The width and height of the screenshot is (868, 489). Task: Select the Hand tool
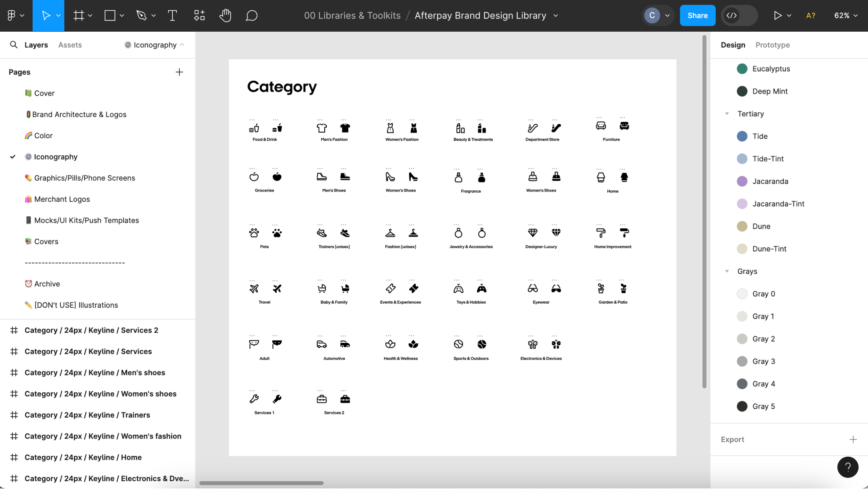pos(225,15)
